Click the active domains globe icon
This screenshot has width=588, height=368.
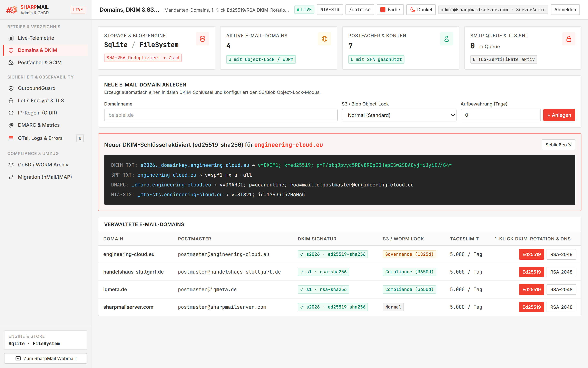pyautogui.click(x=325, y=39)
